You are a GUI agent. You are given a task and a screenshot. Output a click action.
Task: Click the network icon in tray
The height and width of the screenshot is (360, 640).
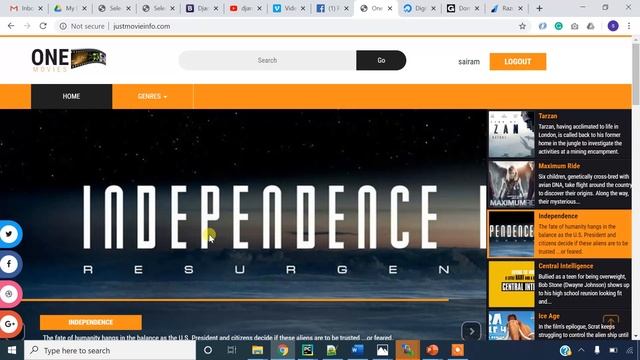[x=629, y=350]
